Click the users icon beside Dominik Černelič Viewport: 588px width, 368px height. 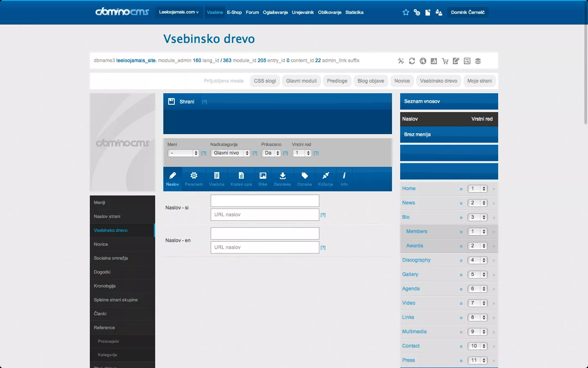click(439, 12)
